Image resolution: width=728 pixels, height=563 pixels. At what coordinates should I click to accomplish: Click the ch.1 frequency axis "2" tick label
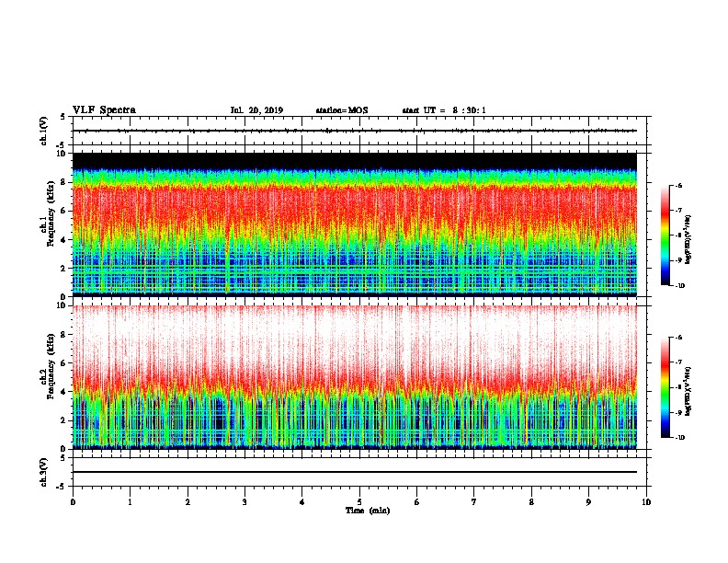pos(63,269)
